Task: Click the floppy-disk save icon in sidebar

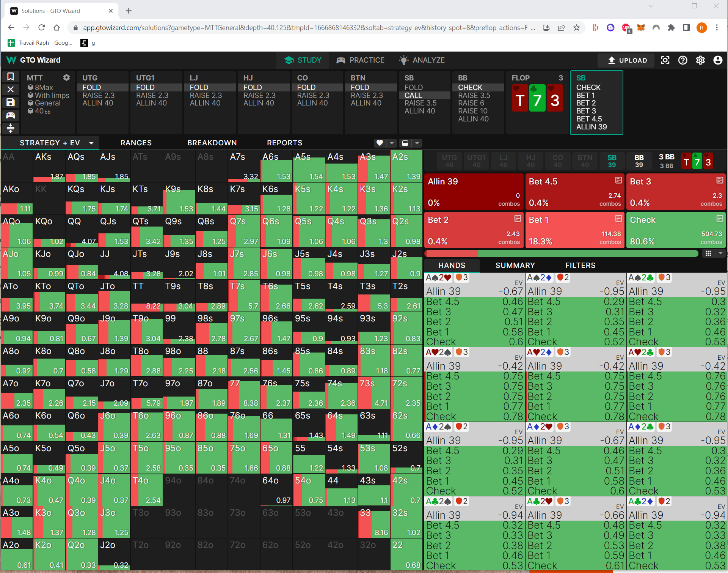Action: click(x=11, y=102)
